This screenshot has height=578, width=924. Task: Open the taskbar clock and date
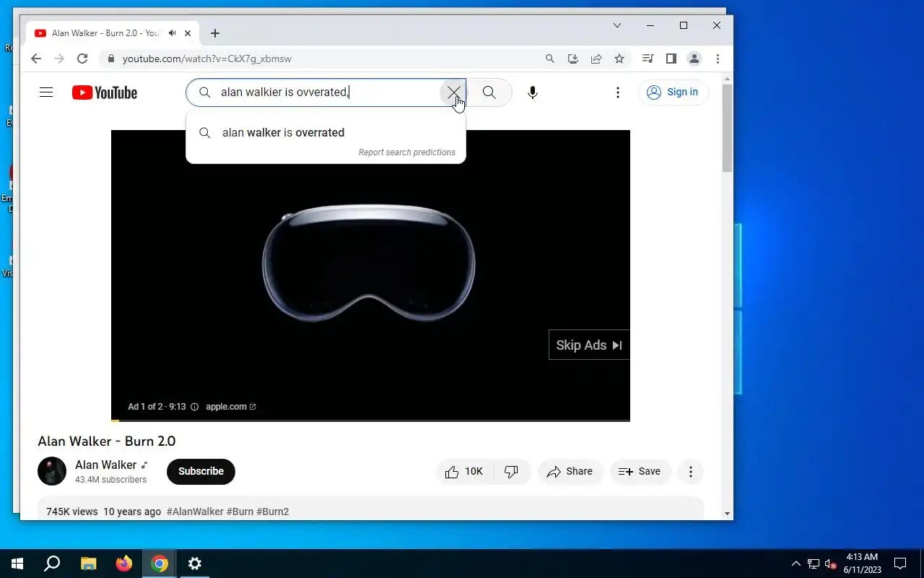pos(862,564)
